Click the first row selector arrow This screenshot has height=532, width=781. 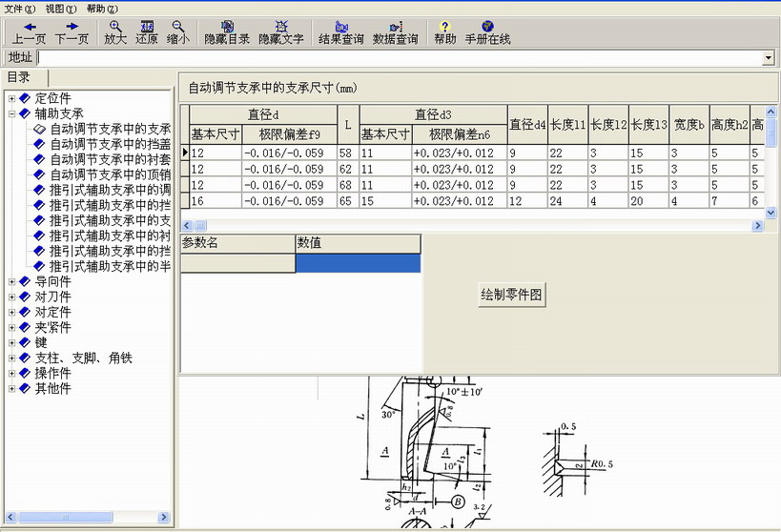(x=185, y=153)
